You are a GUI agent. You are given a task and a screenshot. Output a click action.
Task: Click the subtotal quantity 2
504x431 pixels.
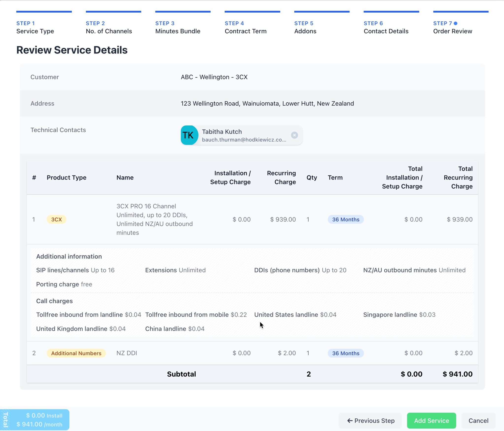click(309, 374)
